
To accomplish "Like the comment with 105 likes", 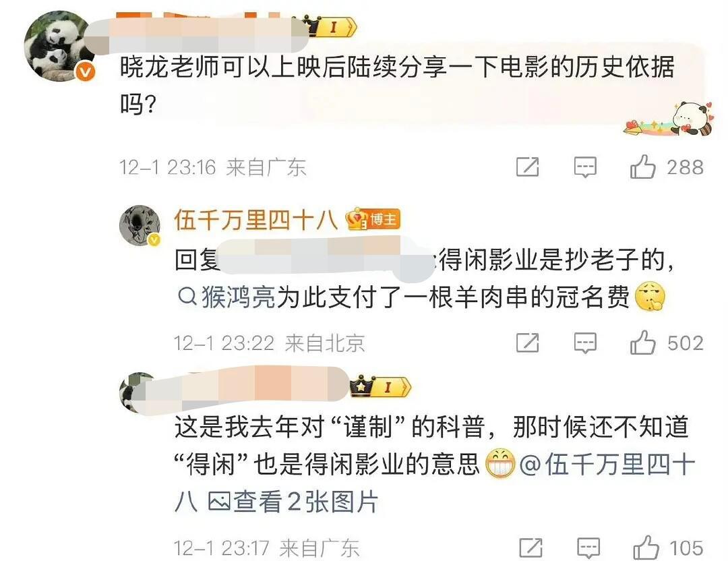I will coord(646,548).
